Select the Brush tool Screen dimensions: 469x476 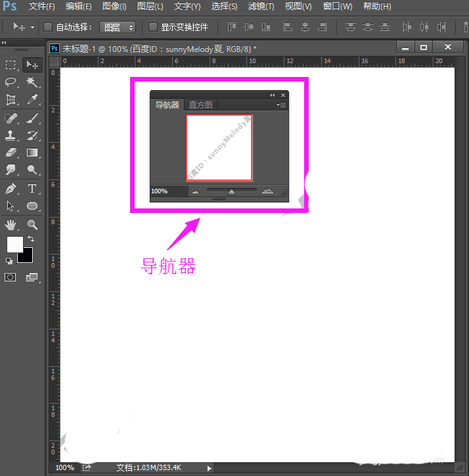[32, 118]
